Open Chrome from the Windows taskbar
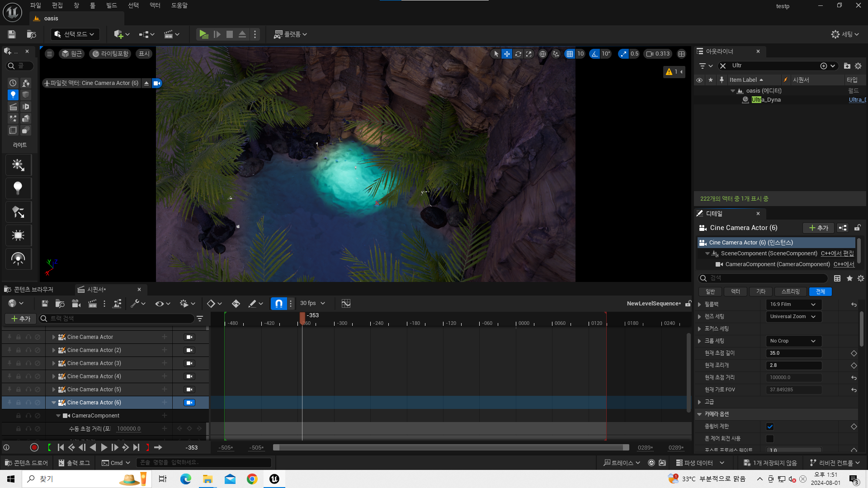This screenshot has height=488, width=868. tap(252, 479)
